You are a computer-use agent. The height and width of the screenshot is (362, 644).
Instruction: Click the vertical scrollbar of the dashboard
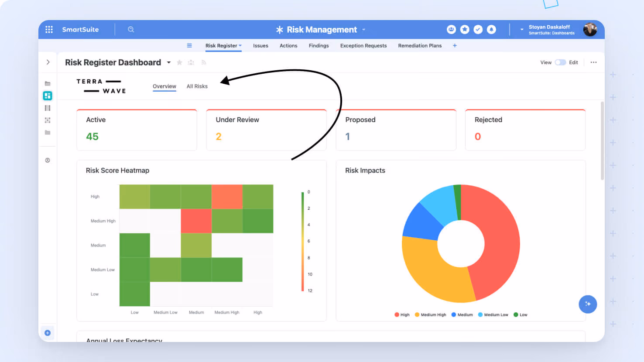point(602,141)
